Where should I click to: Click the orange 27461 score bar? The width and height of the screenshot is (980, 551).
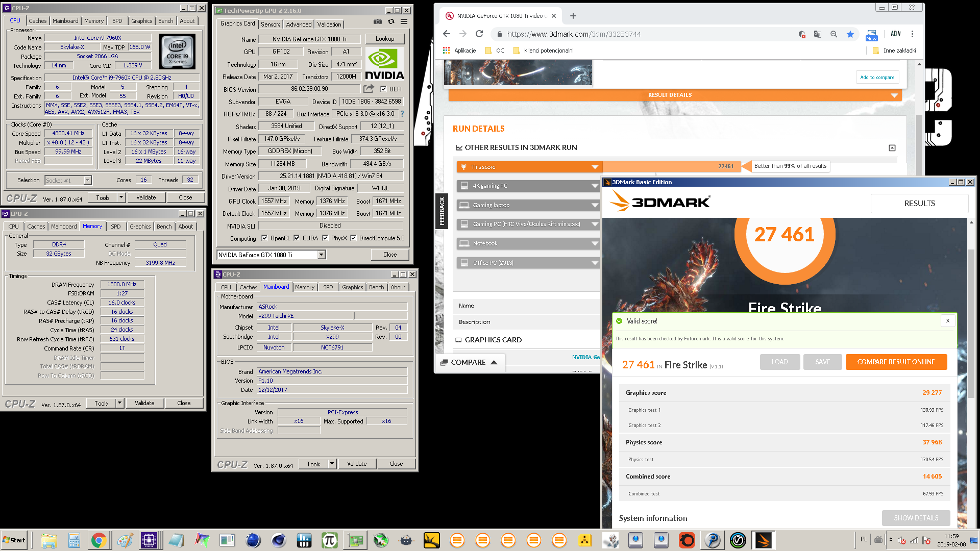671,166
